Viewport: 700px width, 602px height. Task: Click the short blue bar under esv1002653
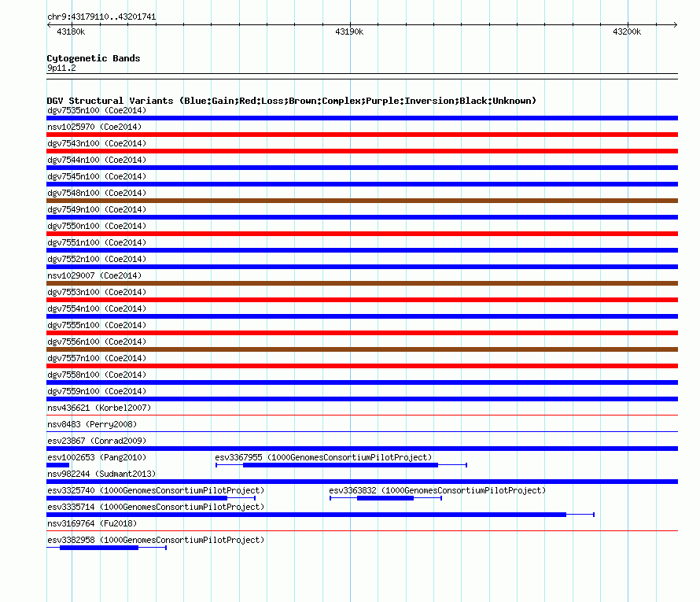tap(57, 465)
